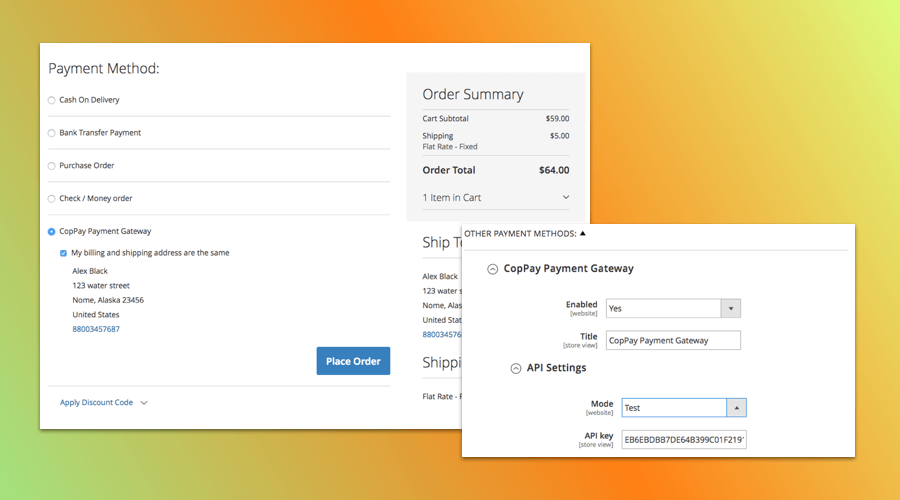
Task: Expand Apply Discount Code section
Action: (x=96, y=402)
